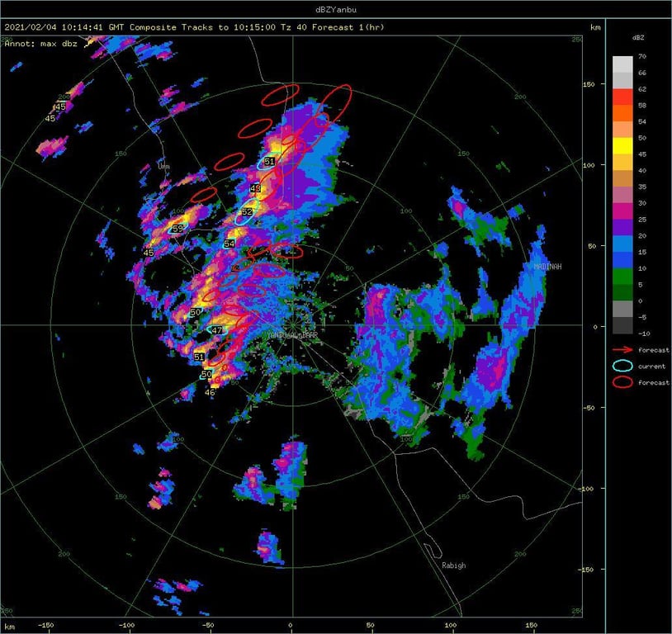672x634 pixels.
Task: Click the red forecast ellipse legend icon
Action: pos(622,382)
